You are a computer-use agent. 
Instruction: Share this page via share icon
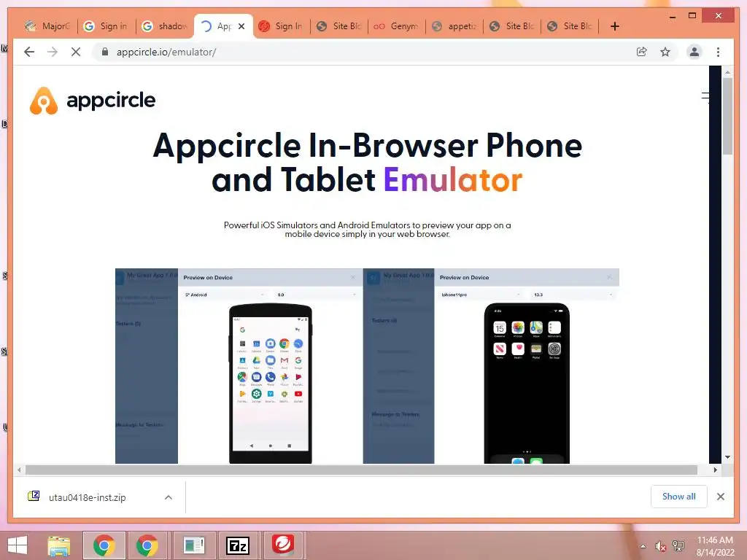click(x=642, y=52)
